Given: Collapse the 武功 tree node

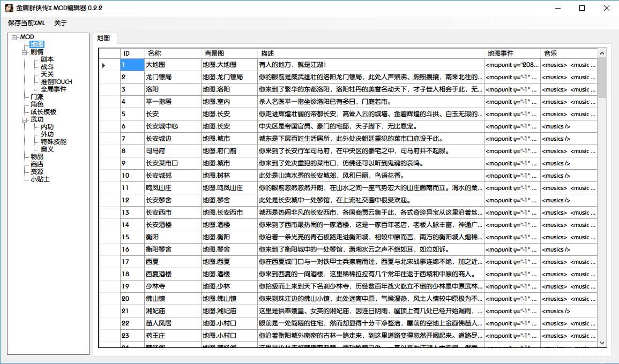Looking at the screenshot, I should click(24, 120).
